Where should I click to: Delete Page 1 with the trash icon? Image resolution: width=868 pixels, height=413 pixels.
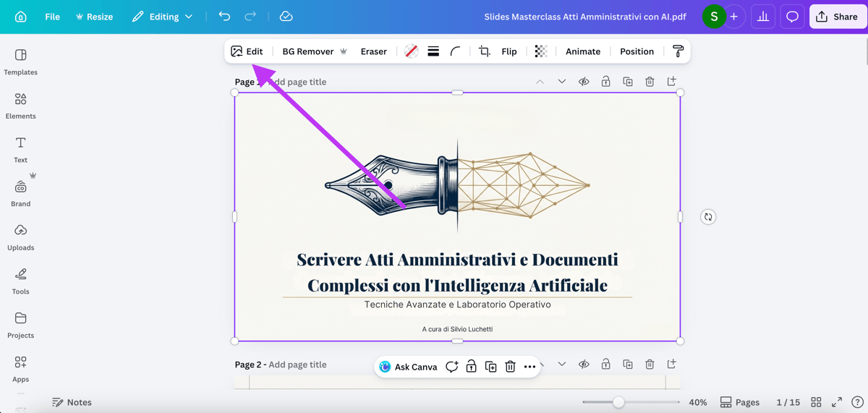650,82
